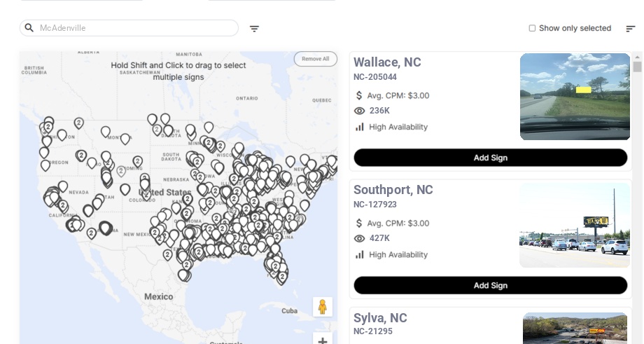This screenshot has height=344, width=644.
Task: Open the Sylva sign photo thumbnail
Action: point(575,328)
